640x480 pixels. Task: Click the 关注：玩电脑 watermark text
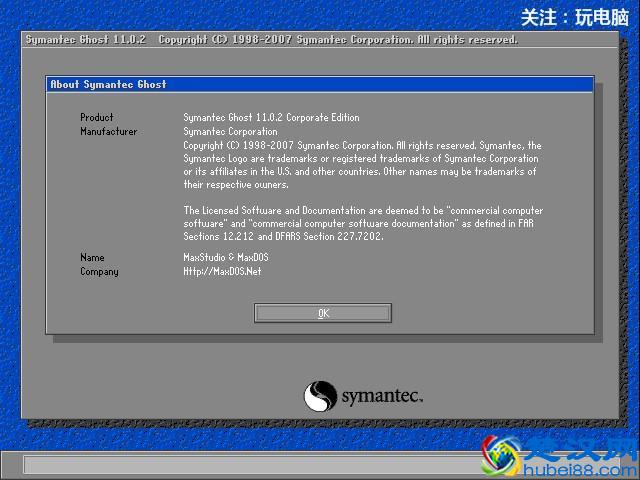(x=576, y=17)
